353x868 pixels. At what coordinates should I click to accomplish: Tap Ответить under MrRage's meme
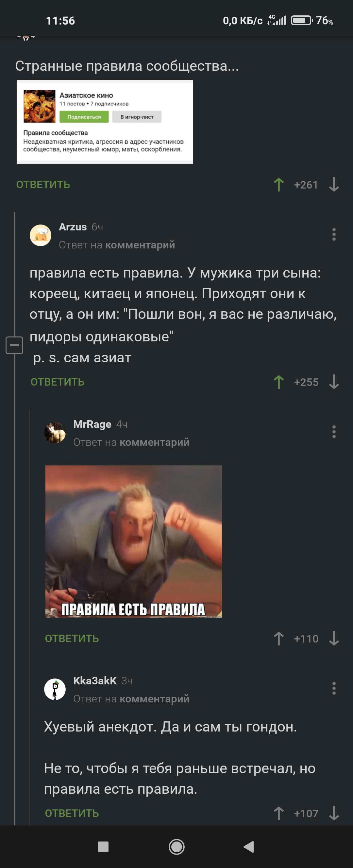click(x=72, y=639)
